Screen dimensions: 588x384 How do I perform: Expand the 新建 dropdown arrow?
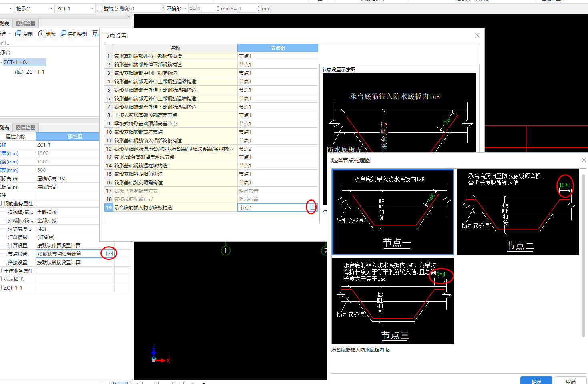[10, 34]
